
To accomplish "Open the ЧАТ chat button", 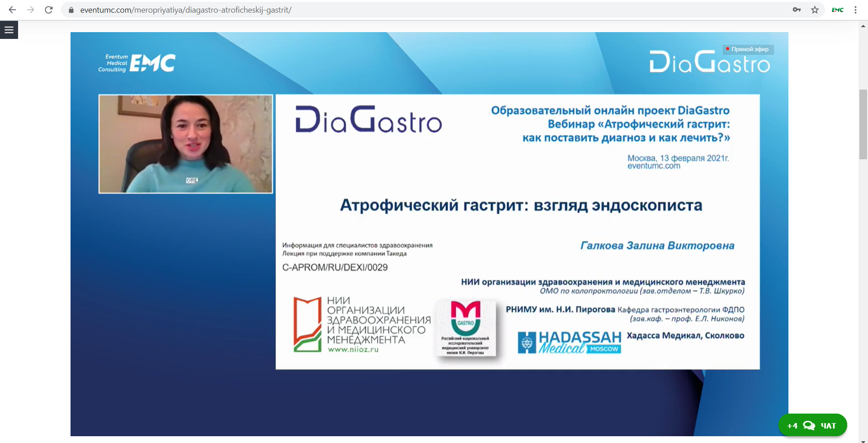I will click(x=812, y=425).
